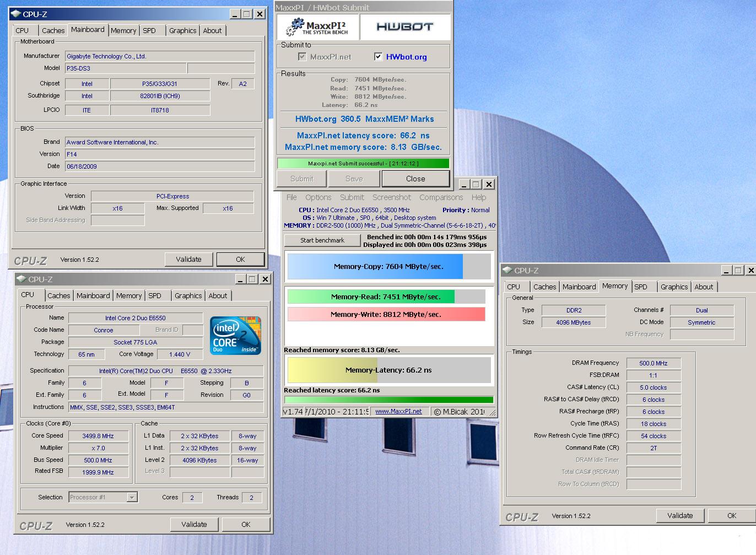Click CPU-Z Memory window title icon

507,270
